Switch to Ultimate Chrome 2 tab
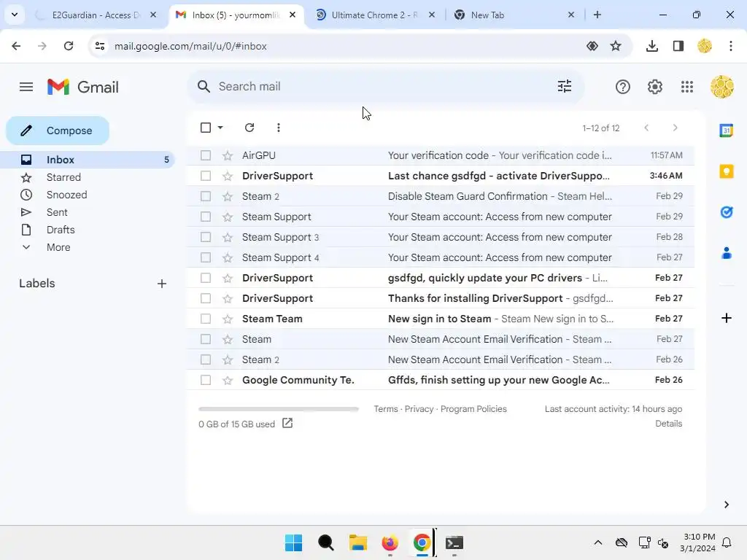The height and width of the screenshot is (560, 747). coord(374,15)
